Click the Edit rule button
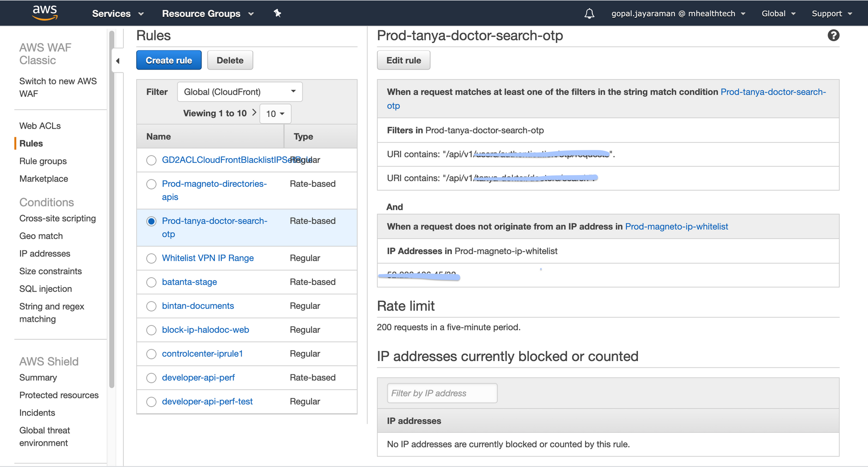Viewport: 868px width, 467px height. coord(404,60)
